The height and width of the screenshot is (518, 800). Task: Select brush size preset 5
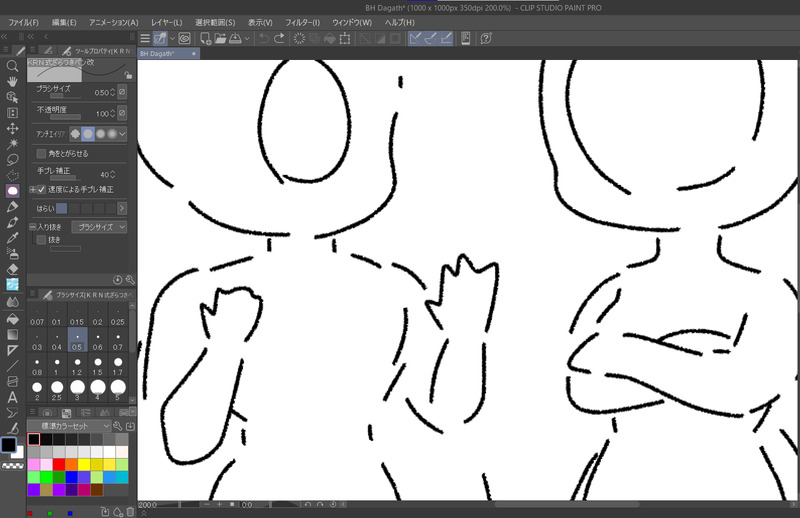tap(118, 391)
